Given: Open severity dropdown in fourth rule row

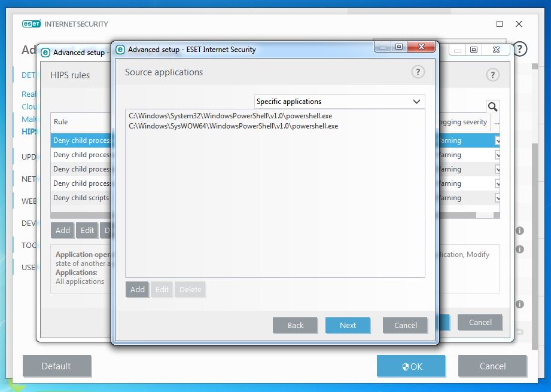Looking at the screenshot, I should click(x=497, y=183).
